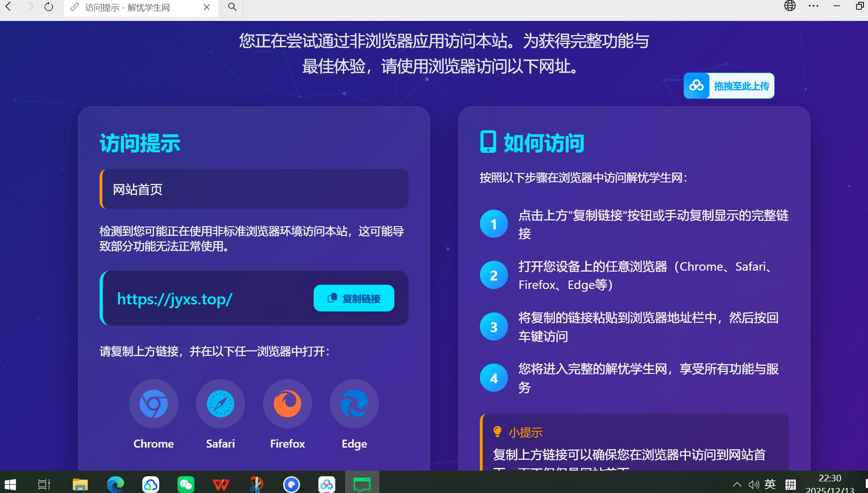Viewport: 868px width, 493px height.
Task: Open the blue circle app on taskbar
Action: [x=291, y=484]
